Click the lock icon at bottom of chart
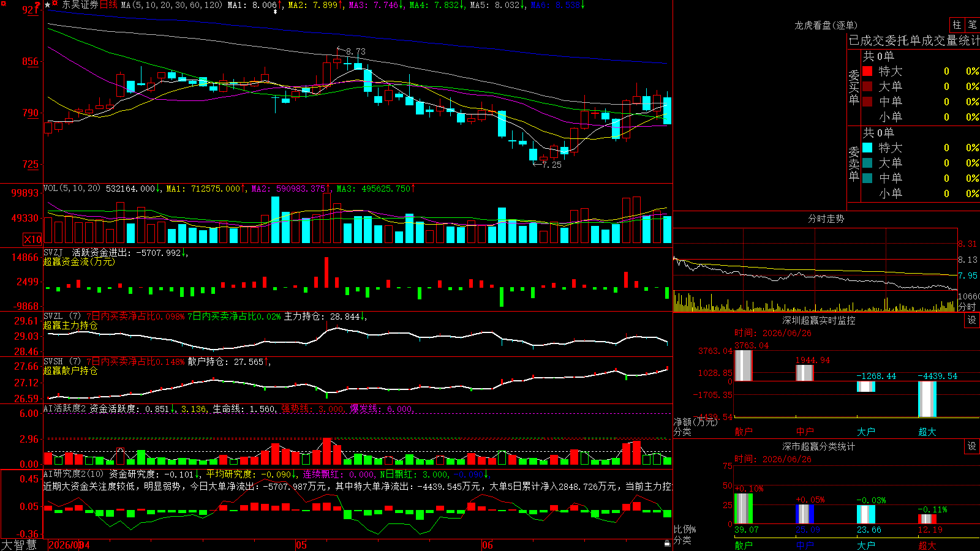The image size is (980, 551). point(667,543)
